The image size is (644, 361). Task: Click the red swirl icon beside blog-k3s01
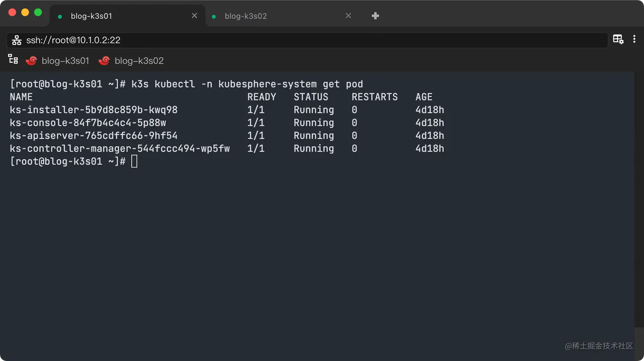[x=31, y=61]
